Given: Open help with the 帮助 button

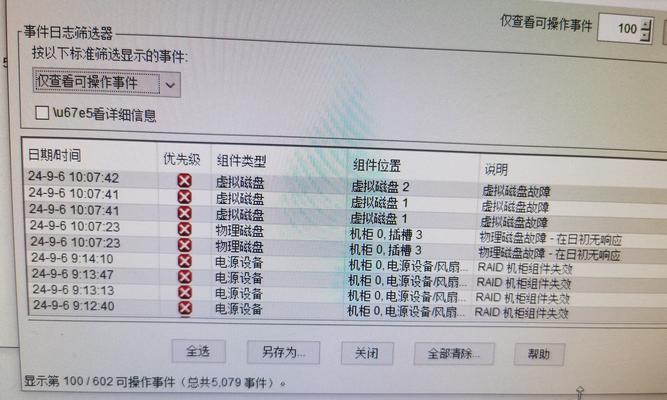Looking at the screenshot, I should click(539, 354).
